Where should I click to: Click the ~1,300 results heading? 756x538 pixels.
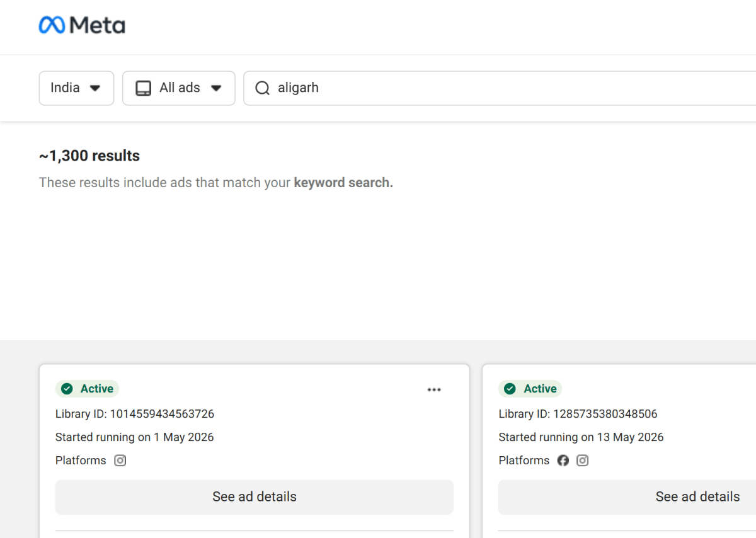89,156
